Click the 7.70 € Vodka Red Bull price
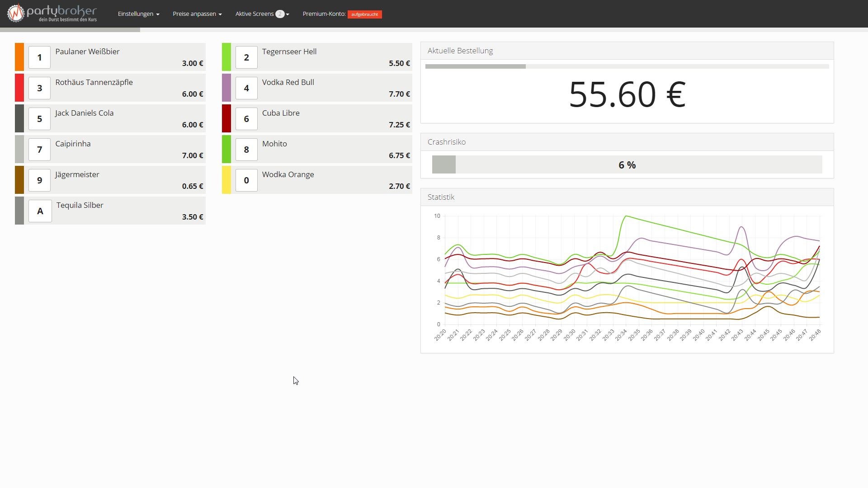The height and width of the screenshot is (488, 868). 399,94
